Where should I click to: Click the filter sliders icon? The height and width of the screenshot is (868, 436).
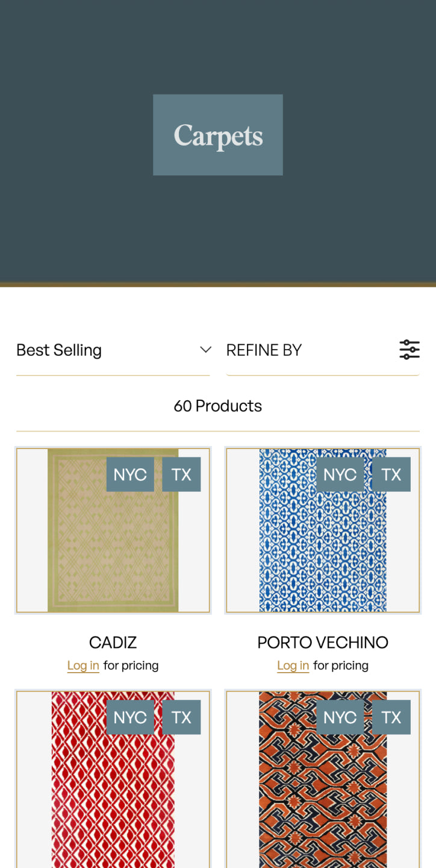pos(410,350)
